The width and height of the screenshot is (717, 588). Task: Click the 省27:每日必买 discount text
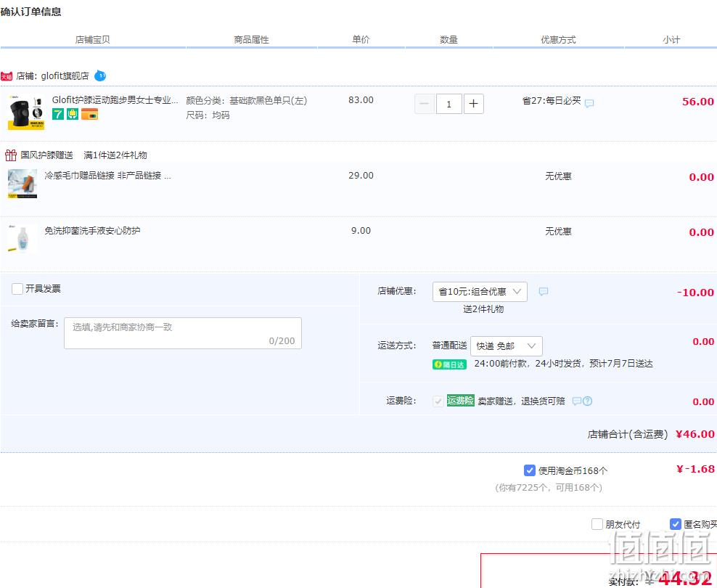552,101
